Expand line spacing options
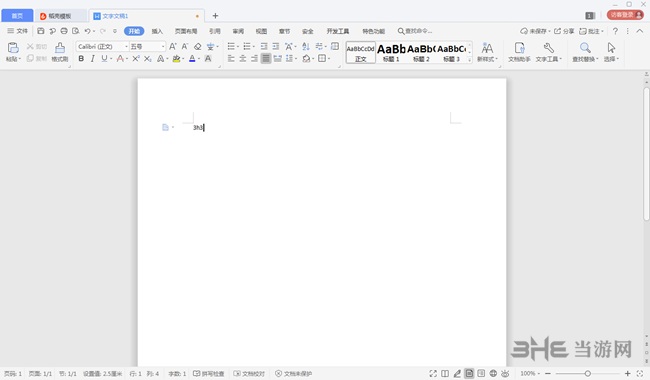Image resolution: width=650 pixels, height=380 pixels. click(x=296, y=58)
